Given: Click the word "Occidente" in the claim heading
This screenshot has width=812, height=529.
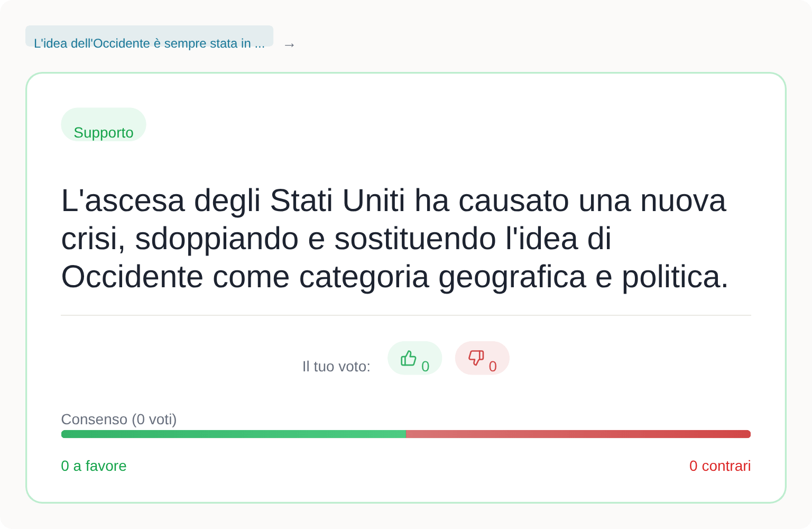Looking at the screenshot, I should coord(132,277).
